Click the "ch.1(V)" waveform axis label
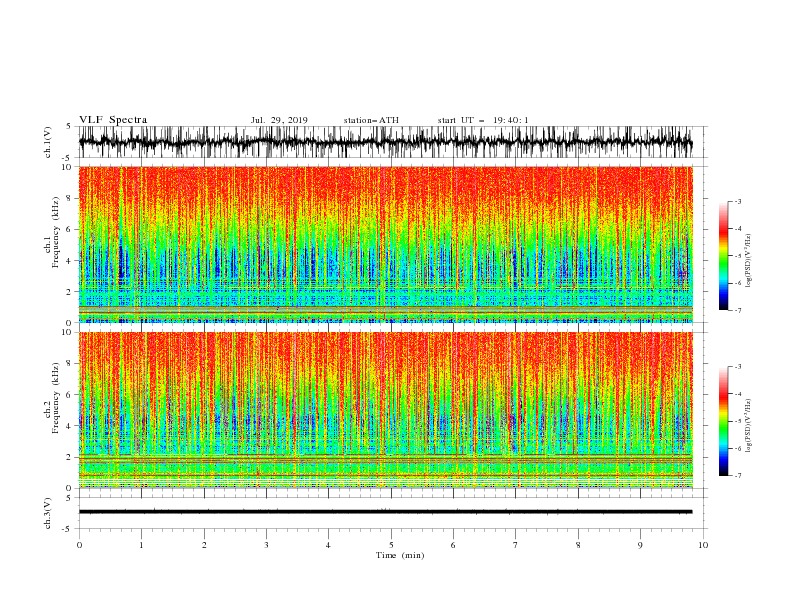 (48, 142)
